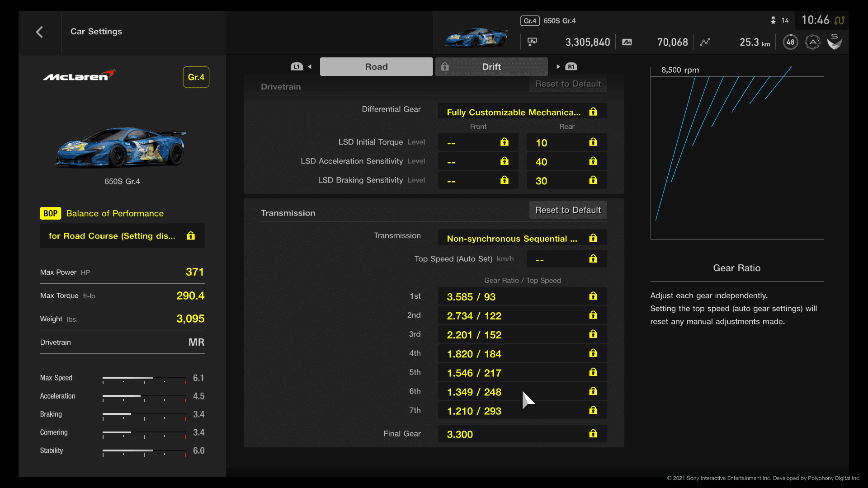Click the left triangle beside the Road tab

(310, 67)
